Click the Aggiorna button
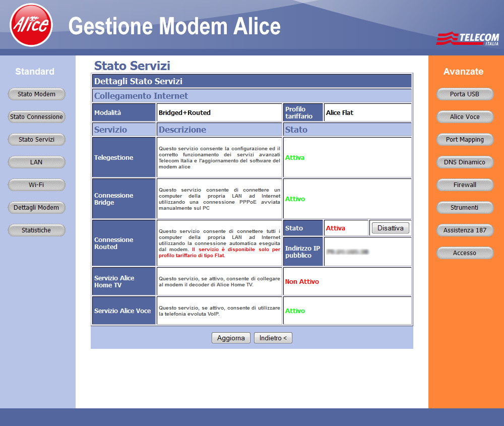Image resolution: width=504 pixels, height=426 pixels. click(x=231, y=338)
